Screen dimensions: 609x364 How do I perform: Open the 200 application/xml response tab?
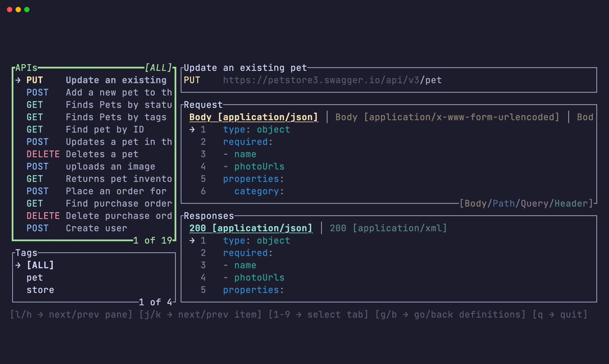pyautogui.click(x=389, y=228)
